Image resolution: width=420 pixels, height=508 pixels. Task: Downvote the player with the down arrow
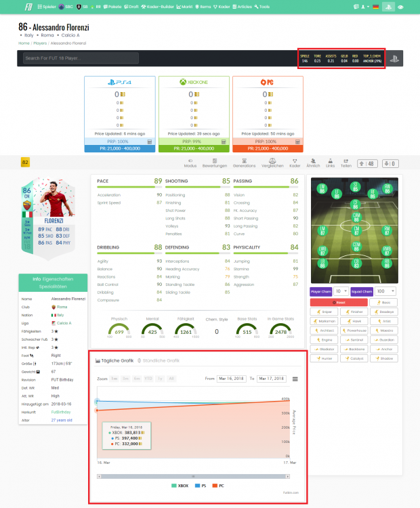coord(390,164)
